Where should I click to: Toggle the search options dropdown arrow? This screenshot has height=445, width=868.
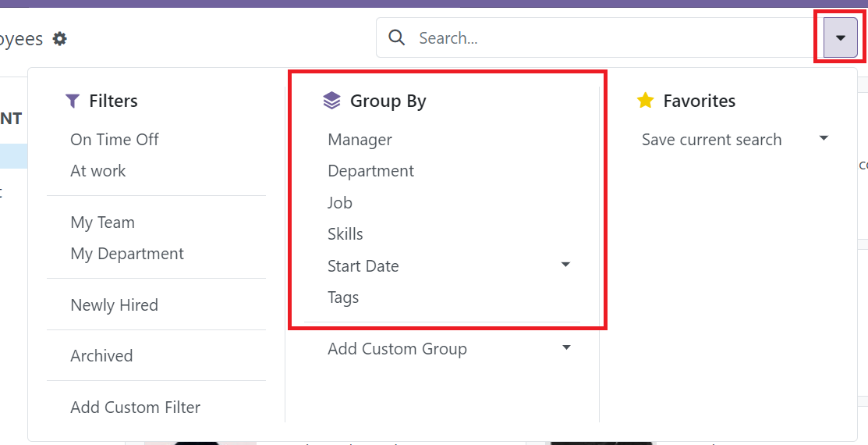[840, 37]
